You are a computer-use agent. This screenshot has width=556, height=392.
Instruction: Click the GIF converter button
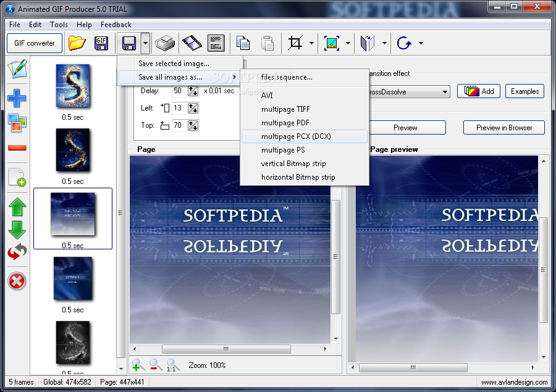tap(35, 43)
